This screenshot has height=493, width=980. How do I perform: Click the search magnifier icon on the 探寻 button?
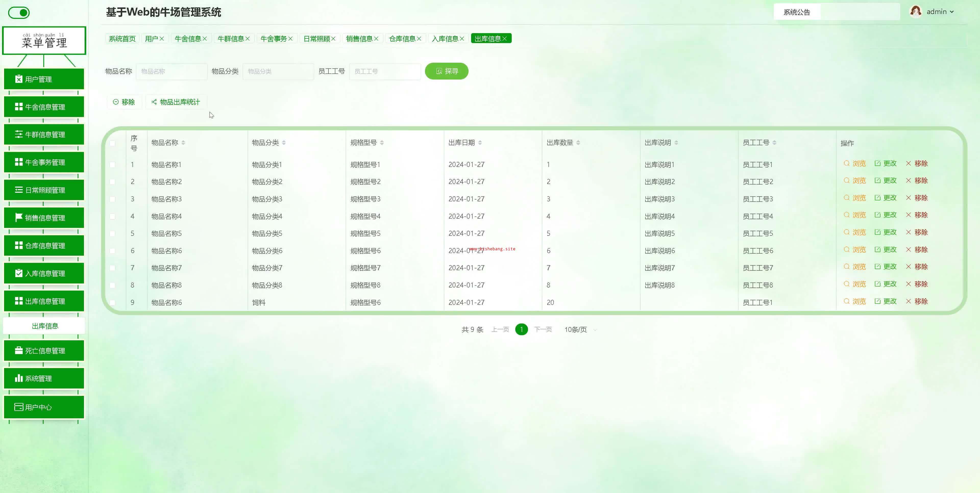[x=439, y=71]
